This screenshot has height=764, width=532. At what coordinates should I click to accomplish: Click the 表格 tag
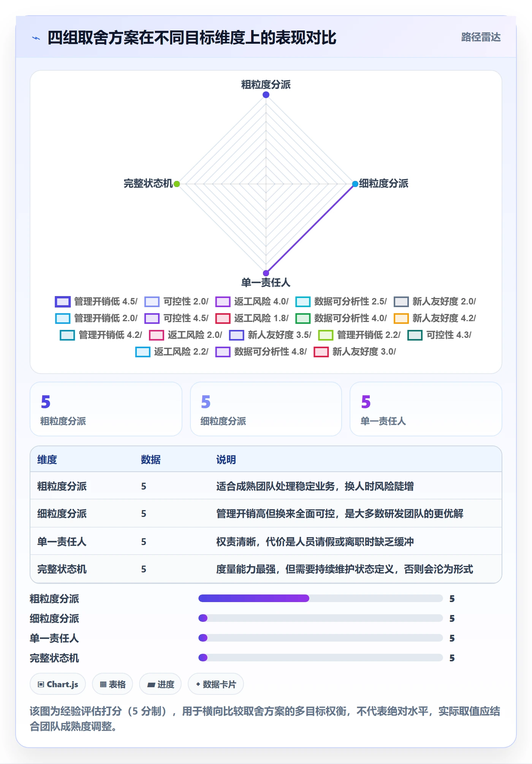pos(112,684)
